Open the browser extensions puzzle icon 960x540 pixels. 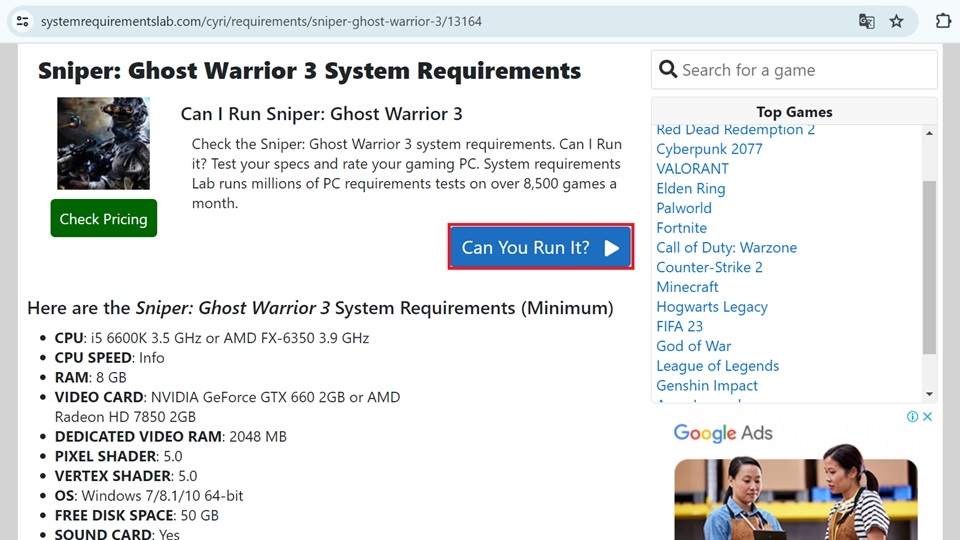click(x=943, y=21)
